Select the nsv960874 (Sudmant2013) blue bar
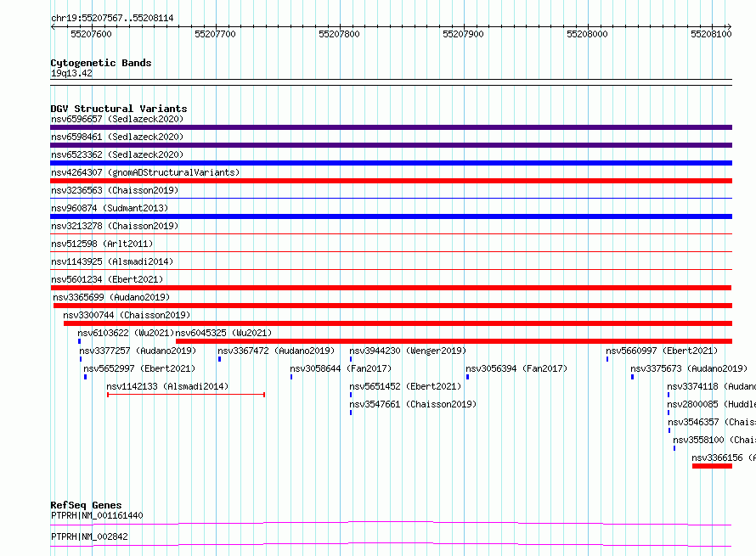Screen dimensions: 756x556 coord(391,216)
